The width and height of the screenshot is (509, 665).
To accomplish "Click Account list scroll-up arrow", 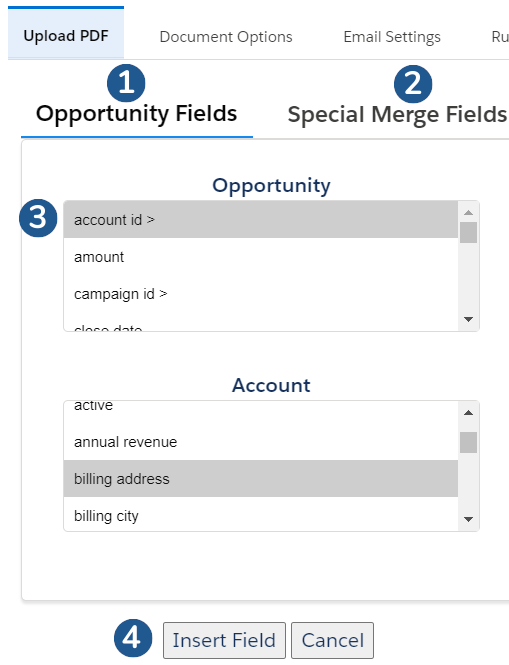I will coord(468,413).
